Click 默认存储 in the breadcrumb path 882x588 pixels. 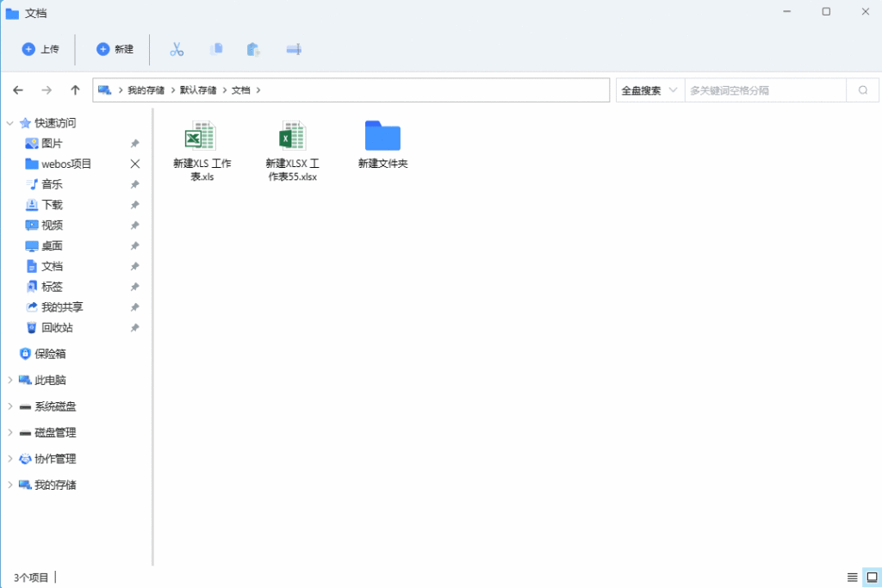[x=198, y=90]
